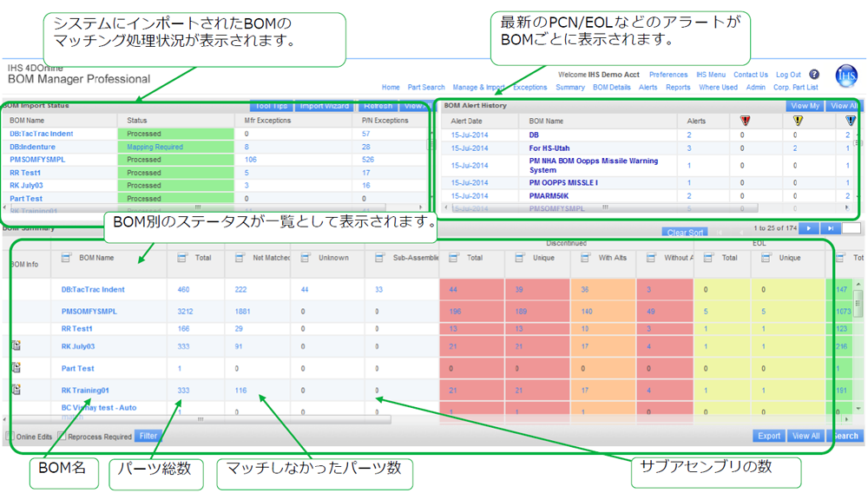
Task: Click column menu icon beside Sub-Assemblies
Action: 380,257
